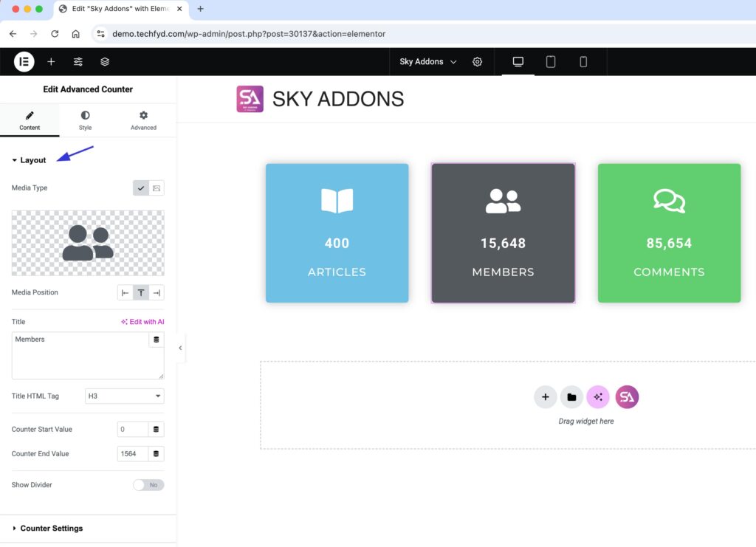756x547 pixels.
Task: Open the Structure layers icon
Action: pos(105,62)
